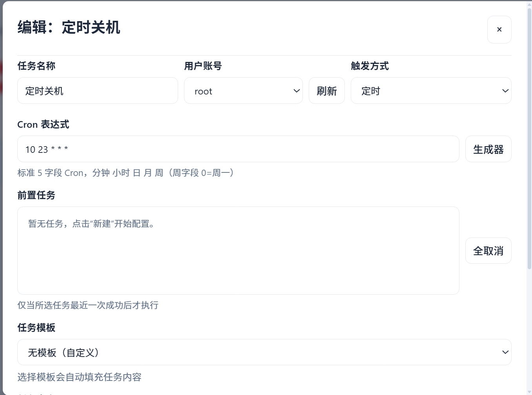Click the chevron on the 定时 trigger field
The width and height of the screenshot is (532, 395).
[505, 91]
